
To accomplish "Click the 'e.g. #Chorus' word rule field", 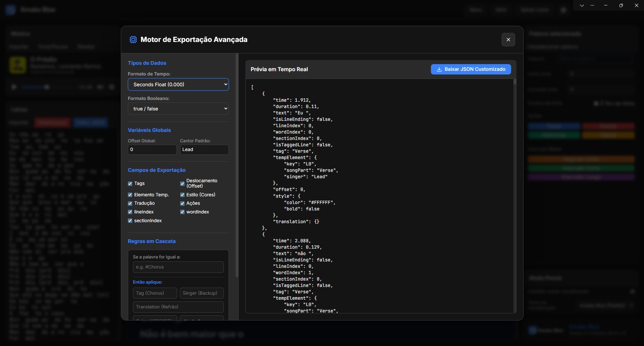I will click(x=178, y=267).
